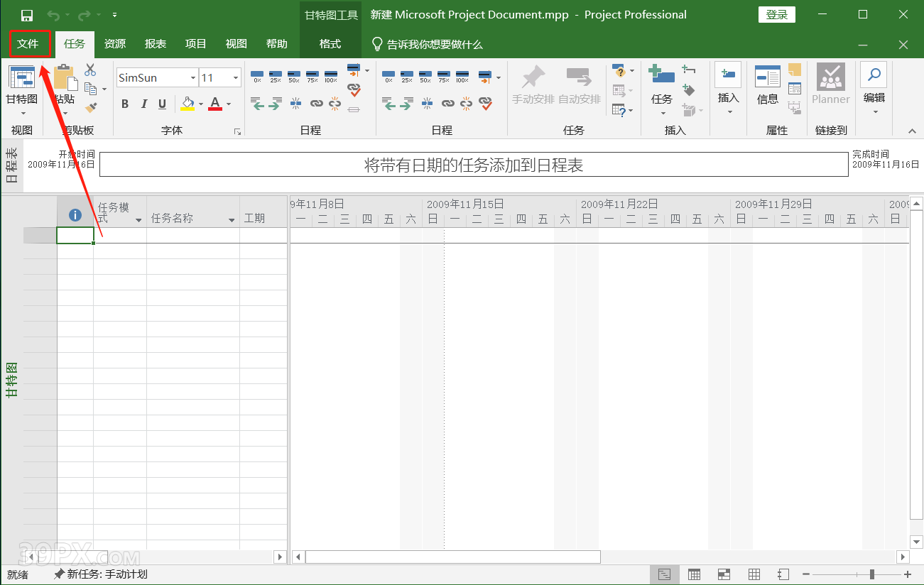Redo the last undone action
The image size is (924, 585).
pos(85,15)
